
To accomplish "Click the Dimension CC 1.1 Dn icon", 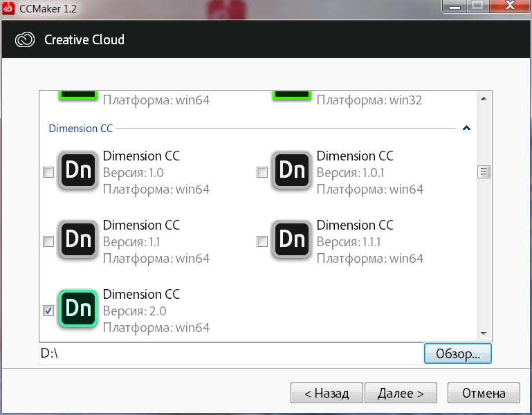I will tap(77, 239).
